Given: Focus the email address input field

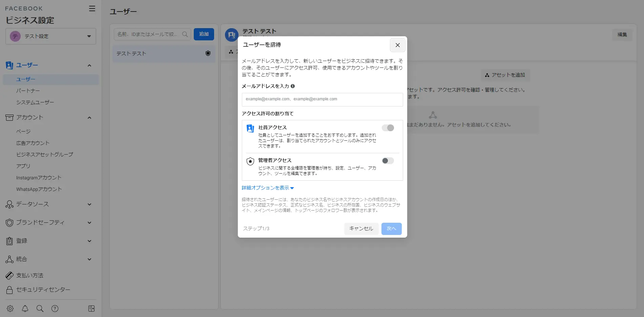Looking at the screenshot, I should coord(323,100).
